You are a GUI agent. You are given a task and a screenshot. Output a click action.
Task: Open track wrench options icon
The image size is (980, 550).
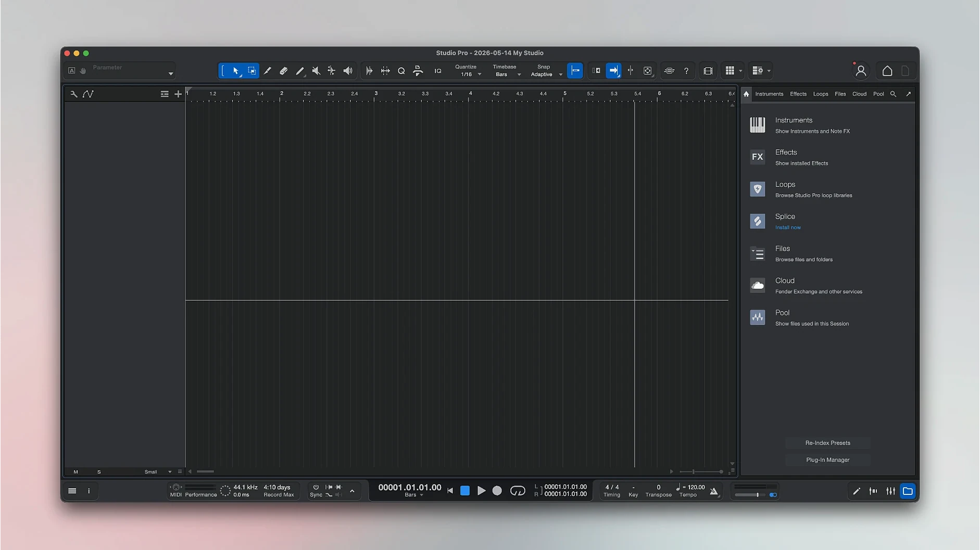[74, 94]
